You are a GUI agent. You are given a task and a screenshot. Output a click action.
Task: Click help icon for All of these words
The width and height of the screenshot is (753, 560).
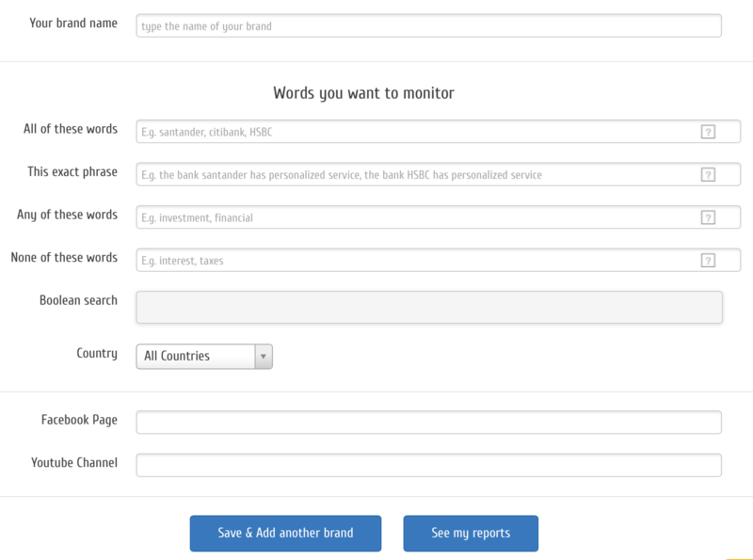708,132
